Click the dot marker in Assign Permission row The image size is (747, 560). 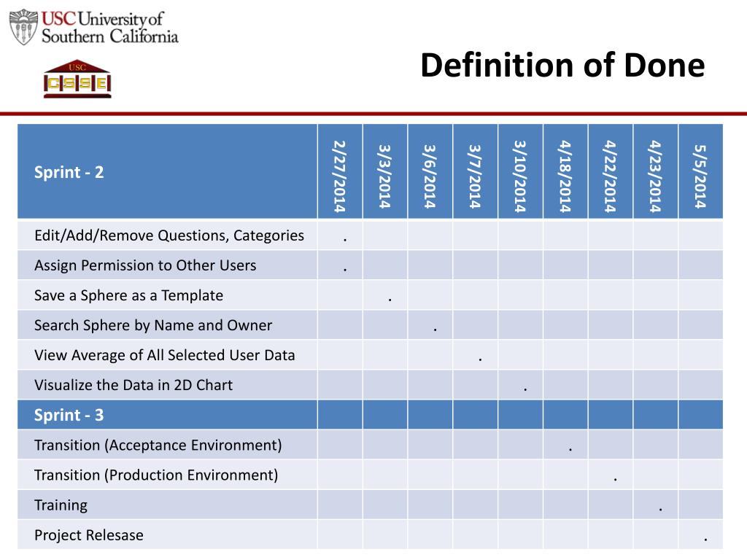point(345,271)
